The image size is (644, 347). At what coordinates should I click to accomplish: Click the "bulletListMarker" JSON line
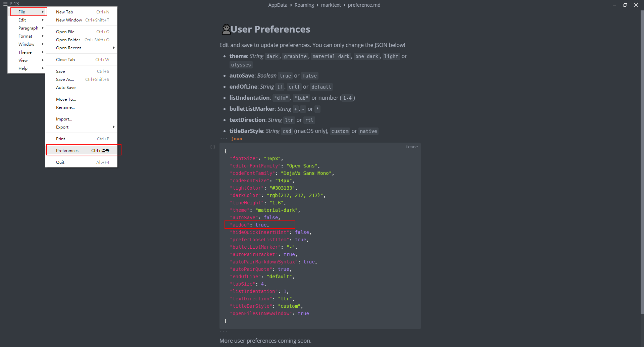263,247
